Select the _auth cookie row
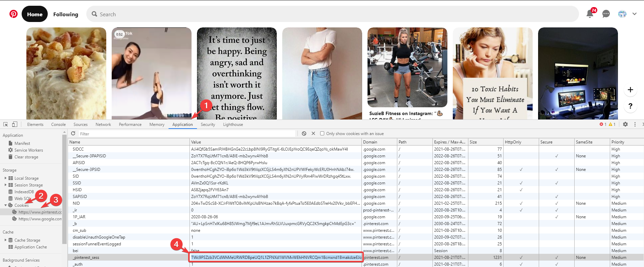The image size is (644, 267). (356, 264)
